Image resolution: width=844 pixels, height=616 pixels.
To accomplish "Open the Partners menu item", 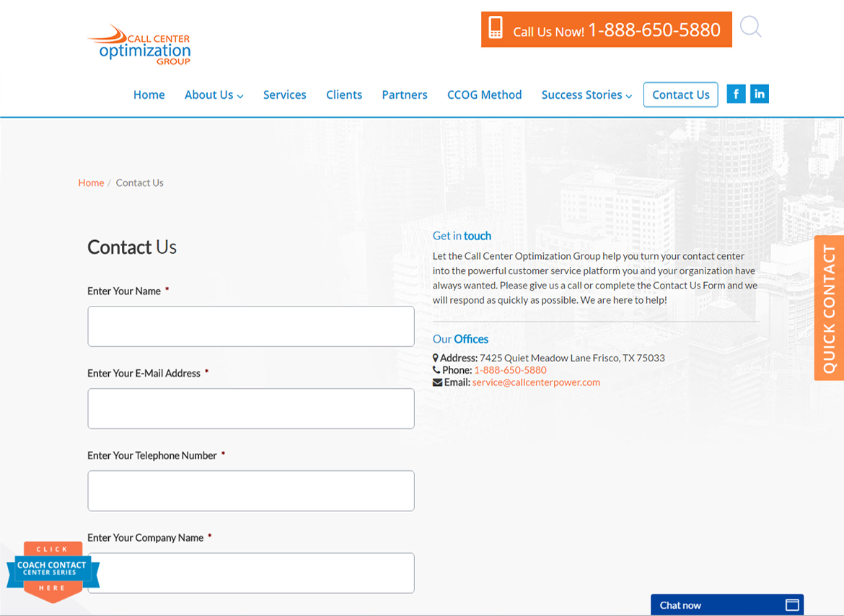I will (x=404, y=94).
